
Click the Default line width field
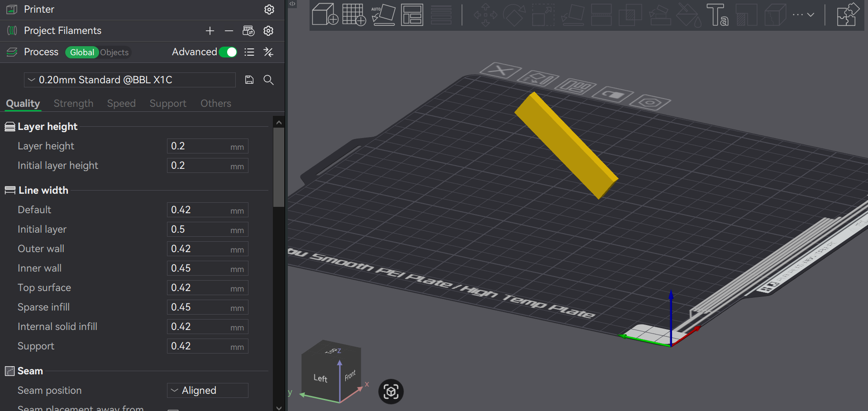(x=208, y=210)
